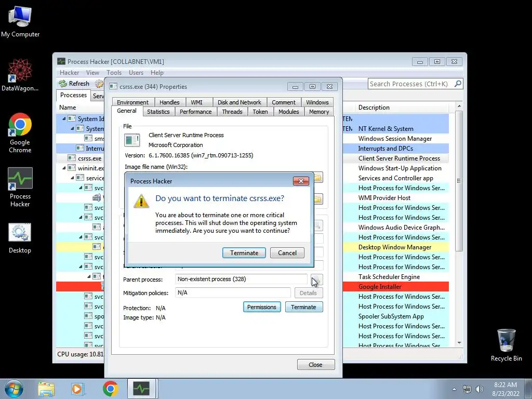This screenshot has height=399, width=532.
Task: Open Chrome from the taskbar
Action: pos(110,389)
